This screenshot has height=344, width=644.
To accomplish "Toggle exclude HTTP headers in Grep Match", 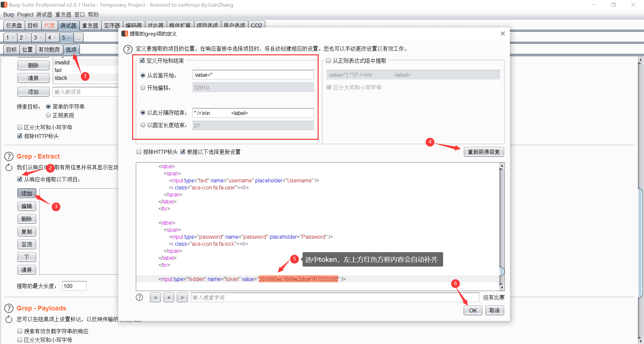I will [20, 136].
